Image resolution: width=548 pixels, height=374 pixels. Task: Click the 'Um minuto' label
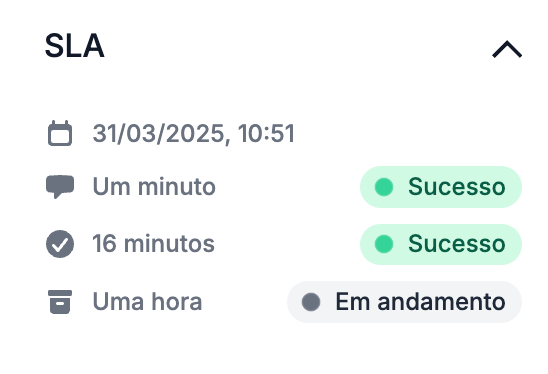click(x=154, y=186)
